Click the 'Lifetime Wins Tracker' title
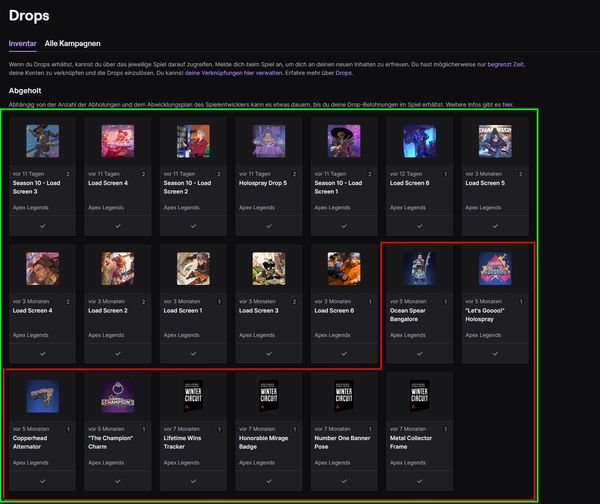600x504 pixels. (x=182, y=442)
